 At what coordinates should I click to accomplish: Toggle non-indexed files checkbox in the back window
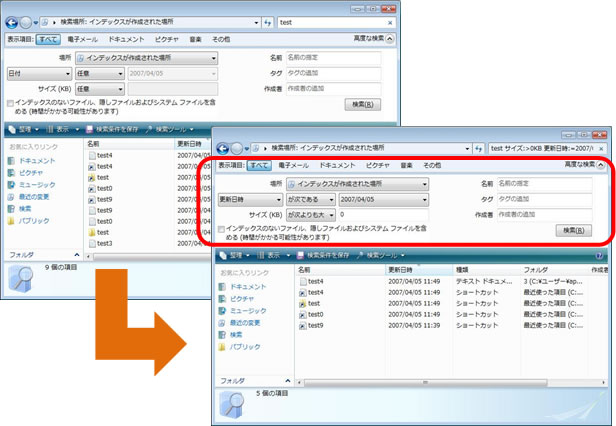pos(10,101)
